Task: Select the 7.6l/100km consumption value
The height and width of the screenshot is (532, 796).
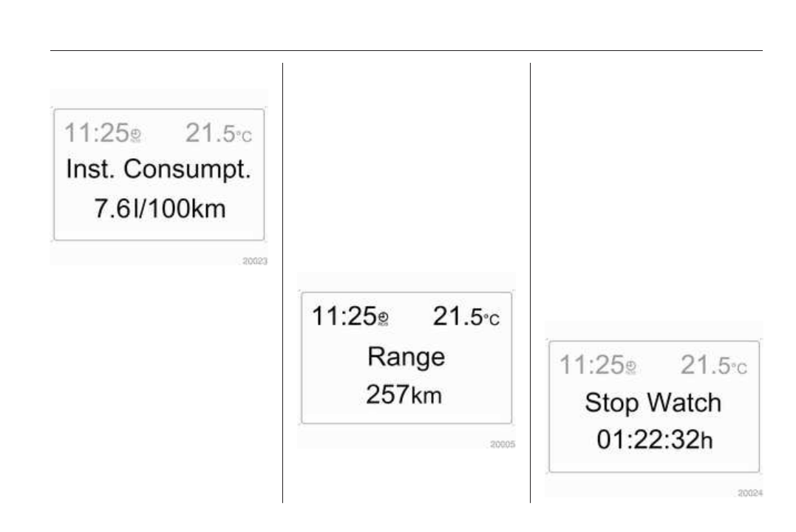Action: tap(158, 209)
